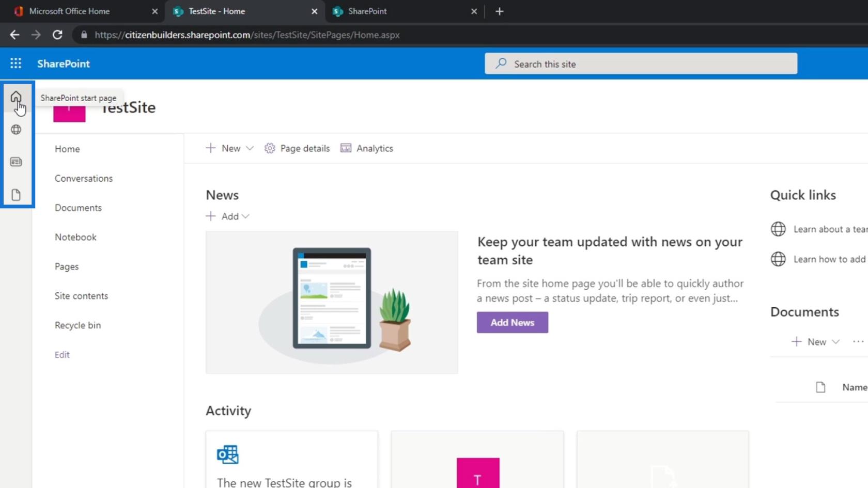The image size is (868, 488).
Task: Open Site contents in left navigation
Action: coord(81,296)
